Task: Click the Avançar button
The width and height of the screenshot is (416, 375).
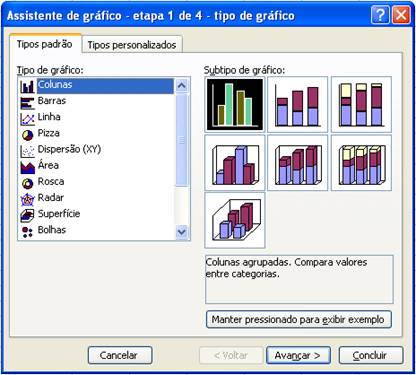Action: (x=298, y=355)
